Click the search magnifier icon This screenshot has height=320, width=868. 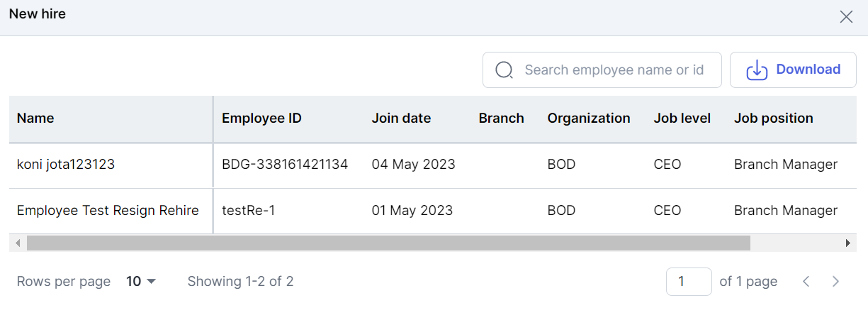pyautogui.click(x=504, y=70)
